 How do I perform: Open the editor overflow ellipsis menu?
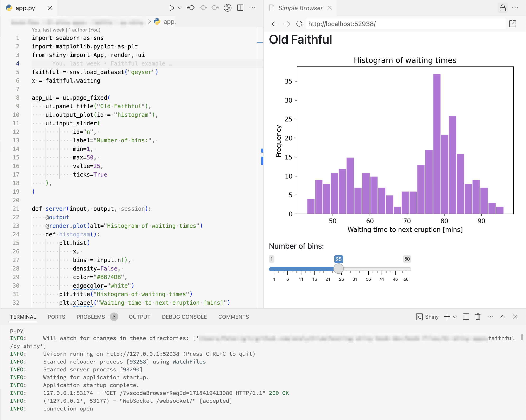(253, 8)
